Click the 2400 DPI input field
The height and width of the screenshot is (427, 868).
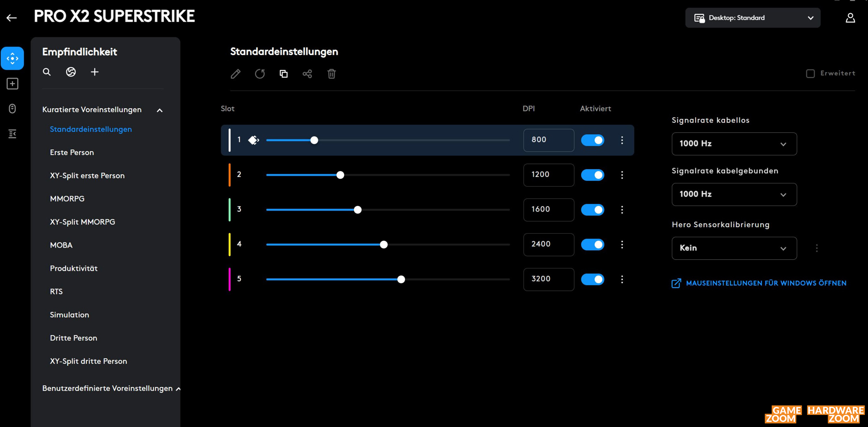tap(549, 245)
